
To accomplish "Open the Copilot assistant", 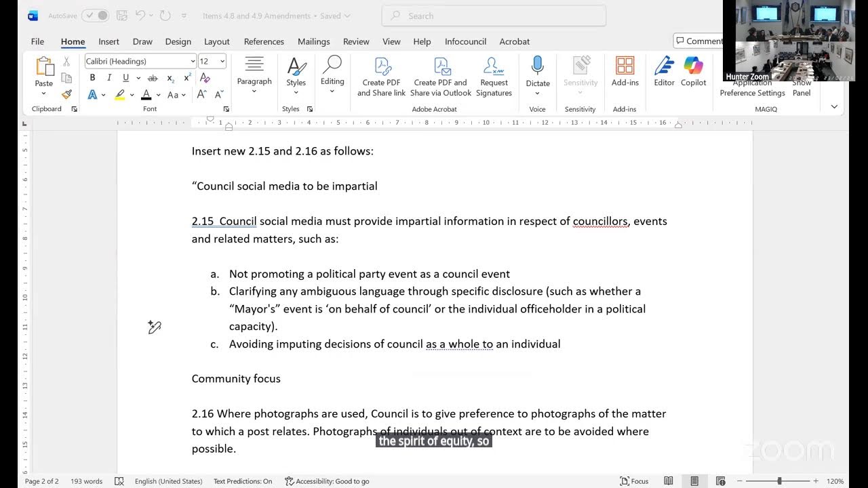I will tap(694, 71).
